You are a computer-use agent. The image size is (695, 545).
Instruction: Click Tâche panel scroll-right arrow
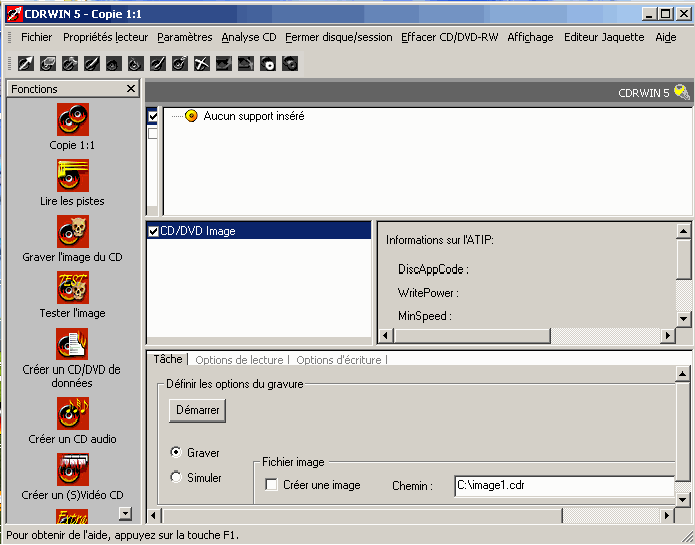[667, 516]
